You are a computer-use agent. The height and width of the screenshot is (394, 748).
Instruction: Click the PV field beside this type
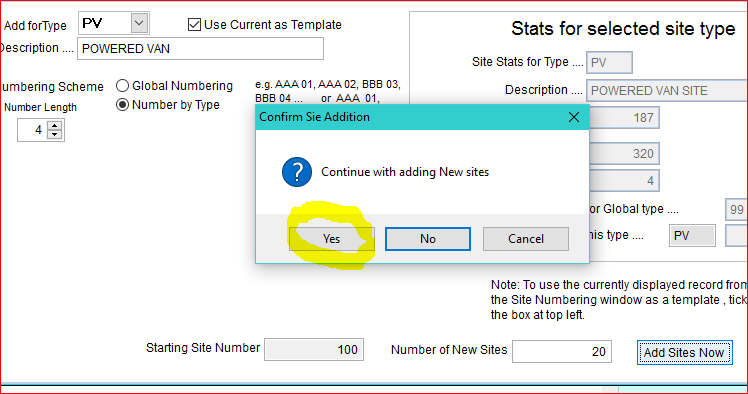(692, 236)
